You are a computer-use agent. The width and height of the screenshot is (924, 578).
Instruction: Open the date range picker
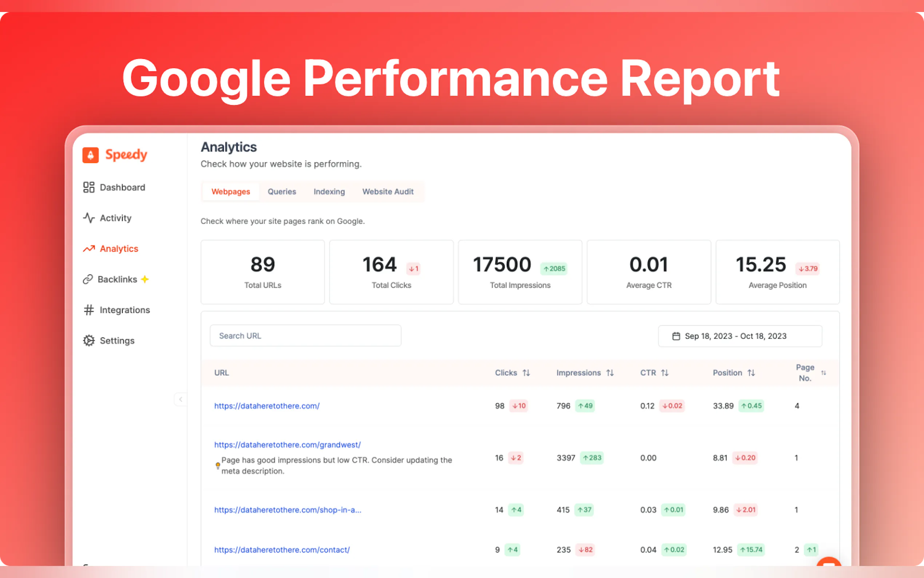(x=740, y=336)
